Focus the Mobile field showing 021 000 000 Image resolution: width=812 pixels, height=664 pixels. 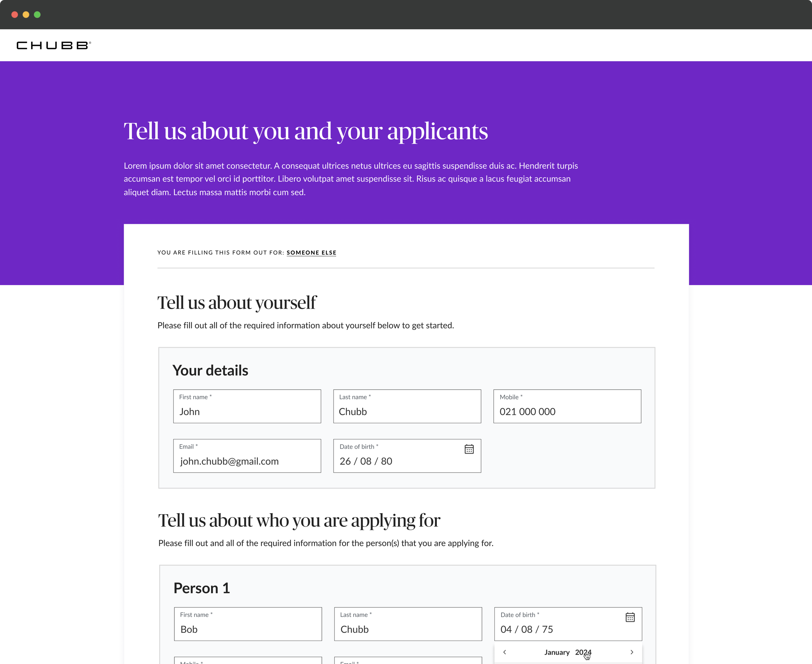567,407
